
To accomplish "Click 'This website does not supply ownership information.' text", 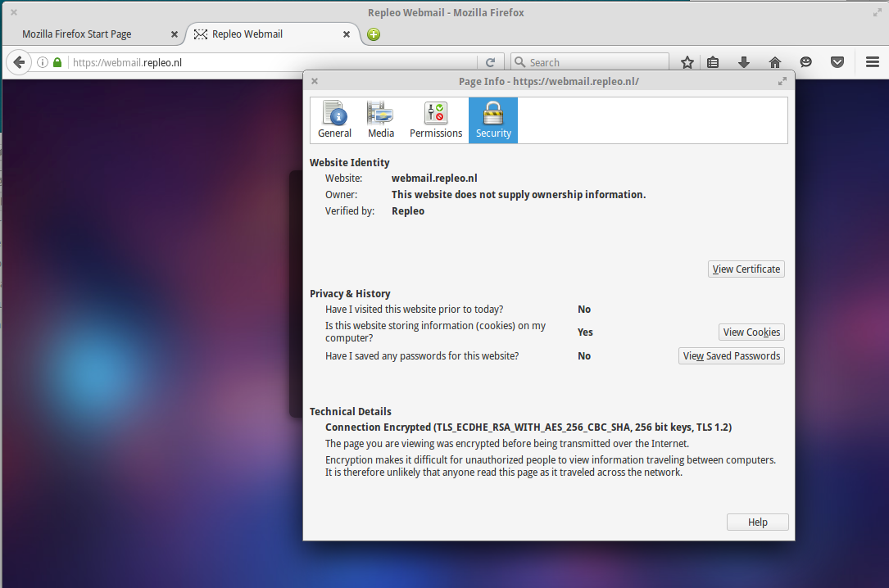I will [518, 194].
